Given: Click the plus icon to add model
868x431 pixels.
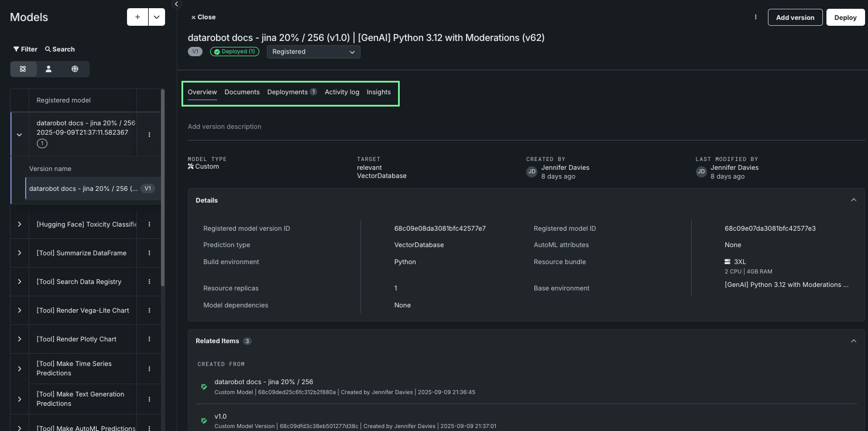Looking at the screenshot, I should coord(138,17).
